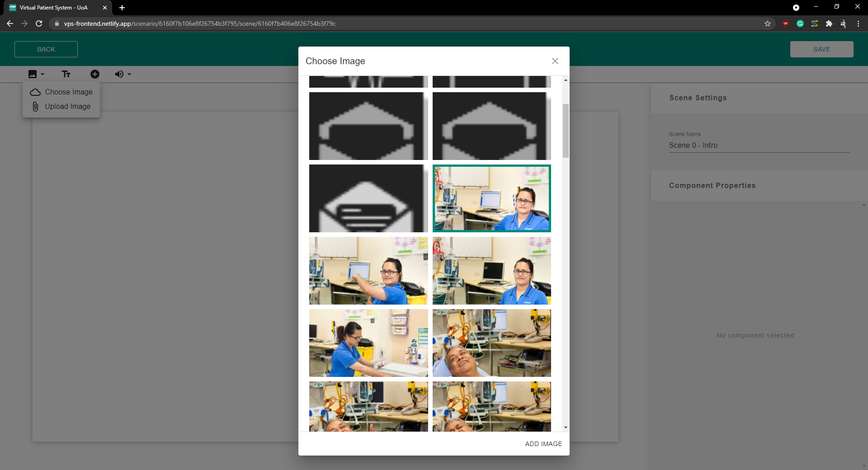This screenshot has height=470, width=868.
Task: Open the Grammarly extension icon
Action: click(800, 23)
